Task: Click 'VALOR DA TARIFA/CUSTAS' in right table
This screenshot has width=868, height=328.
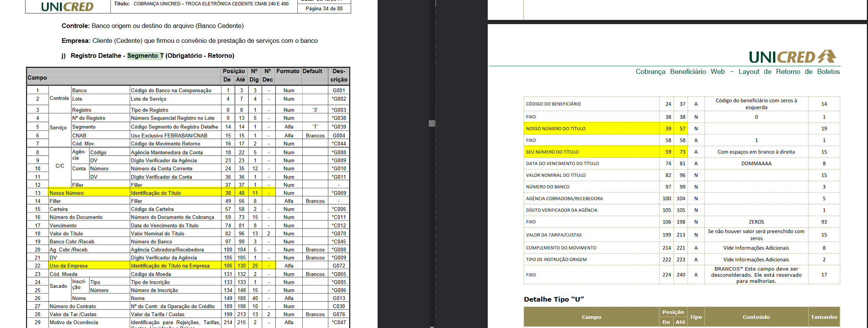Action: [553, 235]
